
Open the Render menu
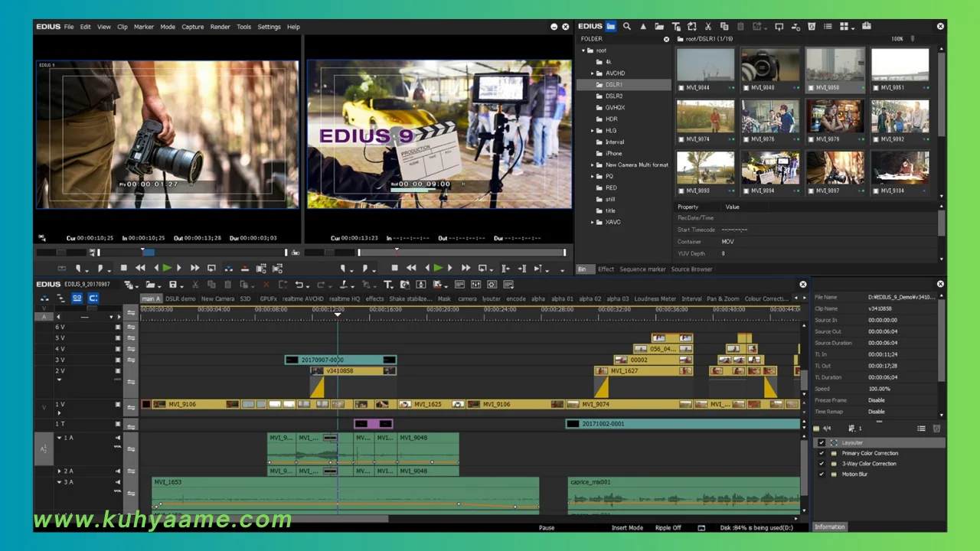point(220,27)
